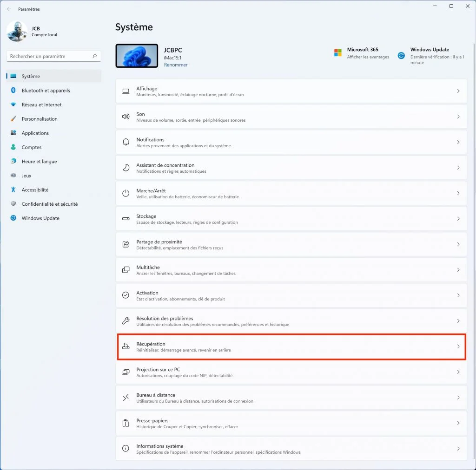Select Système in the sidebar

tap(54, 76)
